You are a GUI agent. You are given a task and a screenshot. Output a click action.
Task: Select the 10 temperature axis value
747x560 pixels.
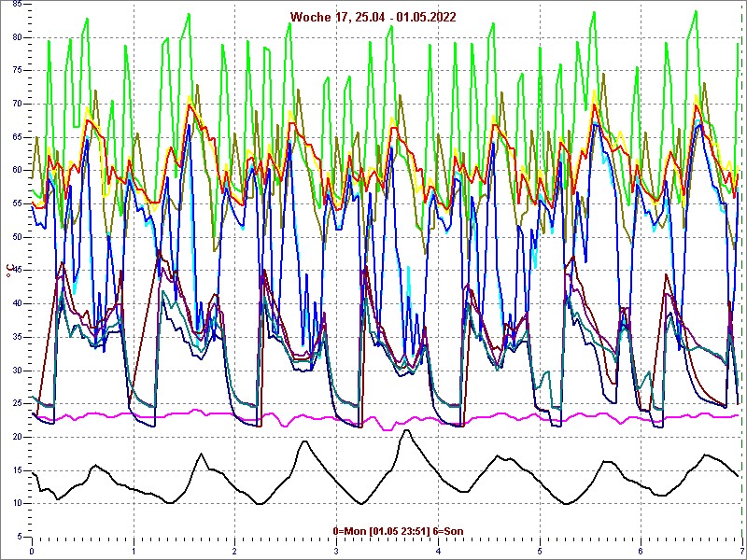tap(17, 504)
